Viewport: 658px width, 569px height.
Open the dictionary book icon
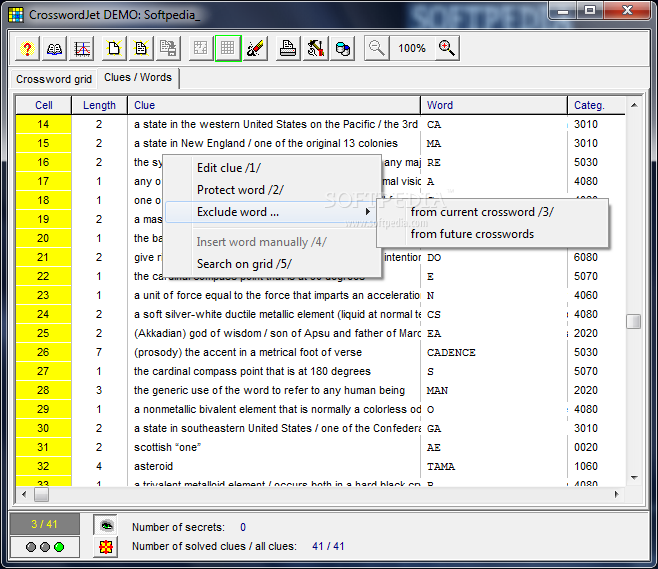pyautogui.click(x=55, y=49)
